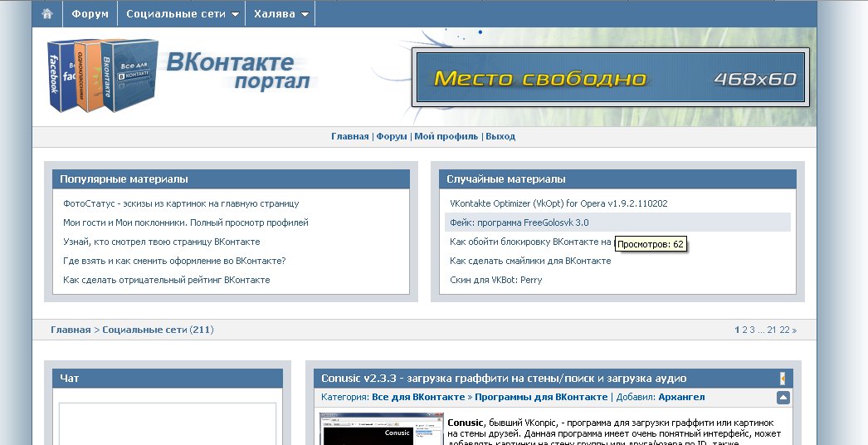Open the Conusic v2.3.3 article title
The width and height of the screenshot is (868, 445).
pos(504,379)
